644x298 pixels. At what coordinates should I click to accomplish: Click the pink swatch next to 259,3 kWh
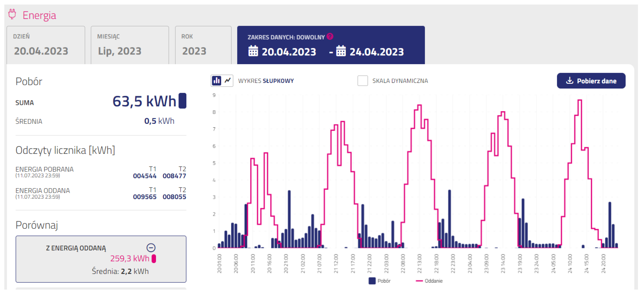click(x=154, y=259)
